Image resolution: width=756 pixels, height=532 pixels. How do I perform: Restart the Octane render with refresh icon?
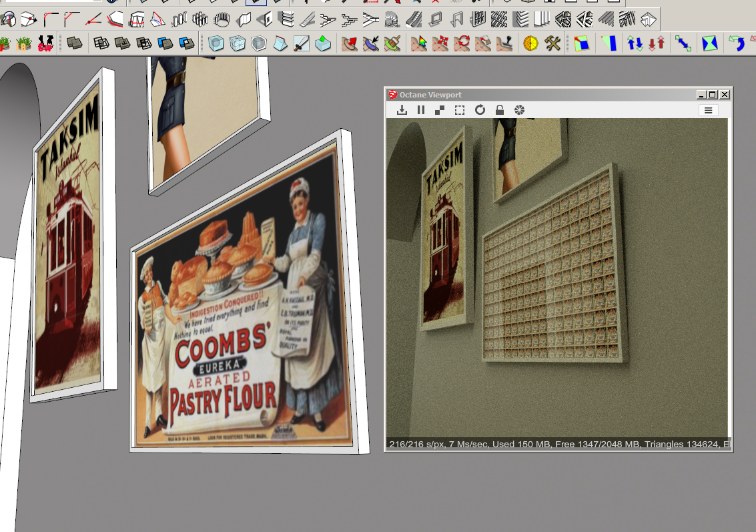[480, 110]
